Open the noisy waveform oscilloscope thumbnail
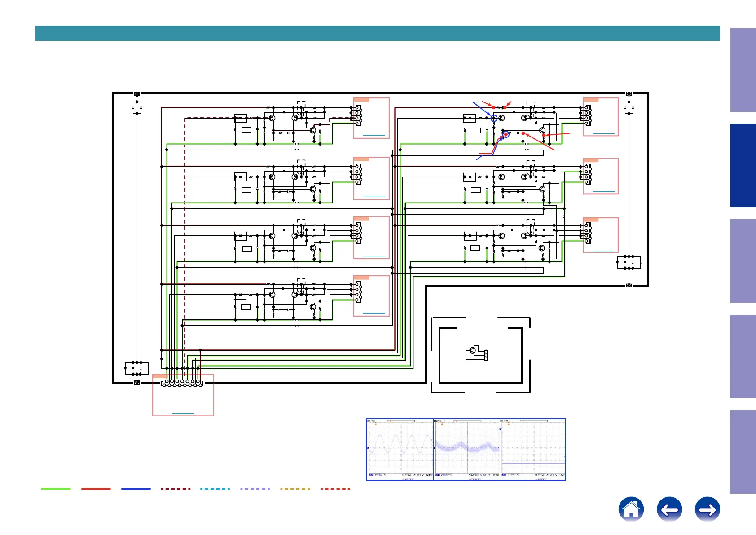756x535 pixels. point(466,449)
